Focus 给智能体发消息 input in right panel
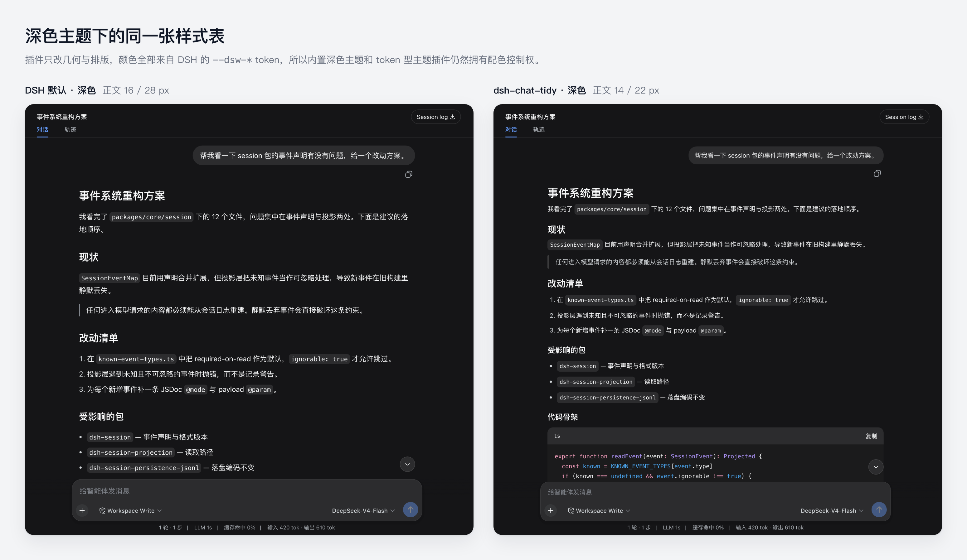 715,492
